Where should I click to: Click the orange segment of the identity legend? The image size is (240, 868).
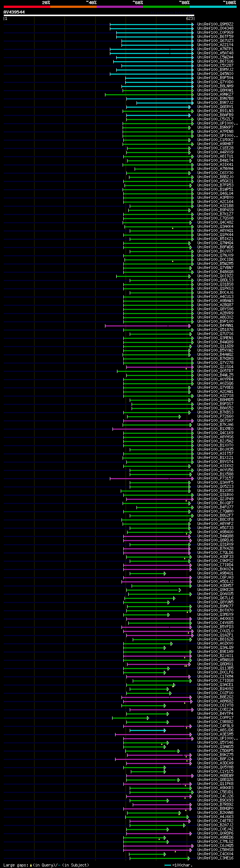point(73,6)
